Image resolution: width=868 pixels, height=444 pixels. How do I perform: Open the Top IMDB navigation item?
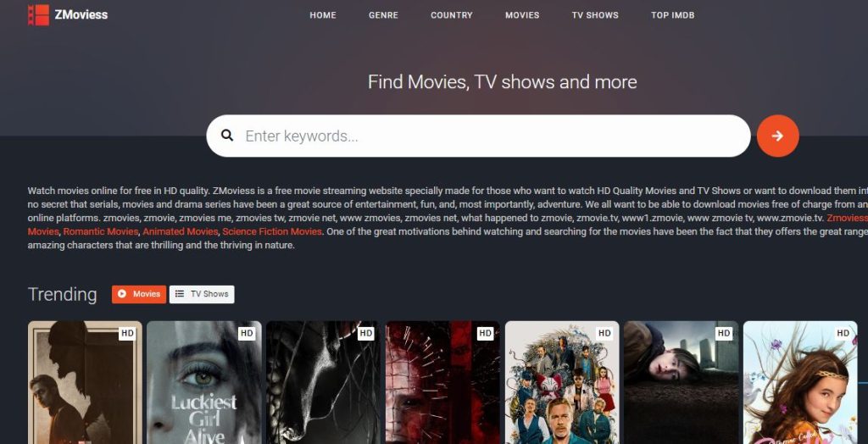(672, 15)
